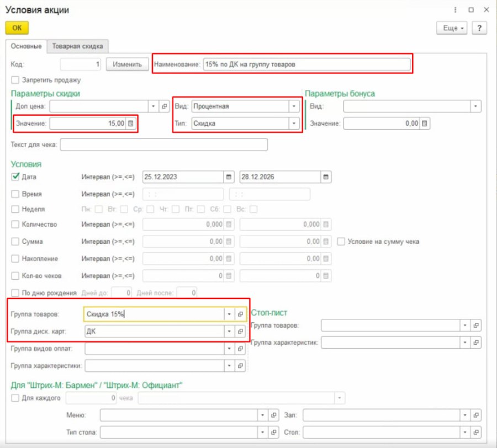Expand the Группа видов оплат dropdown
This screenshot has height=448, width=497.
point(229,349)
